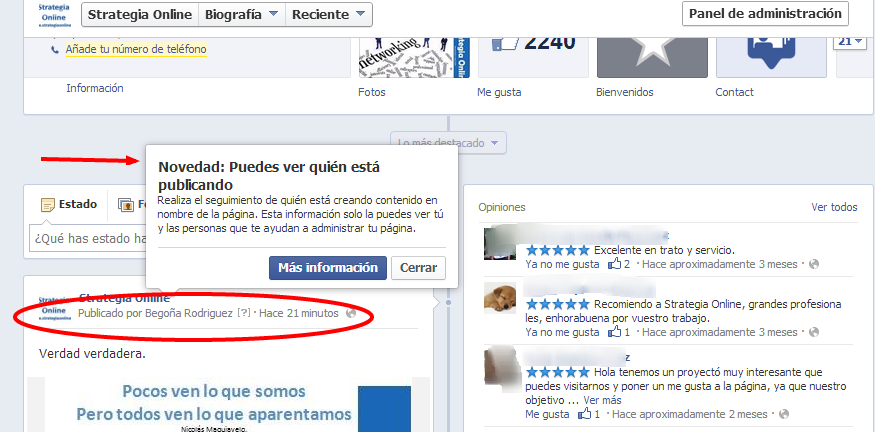This screenshot has width=875, height=432.
Task: Open the Lo más destacado dropdown
Action: 448,143
